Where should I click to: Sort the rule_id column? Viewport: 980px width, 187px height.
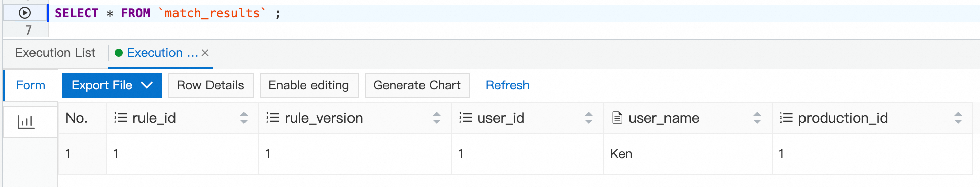coord(244,118)
